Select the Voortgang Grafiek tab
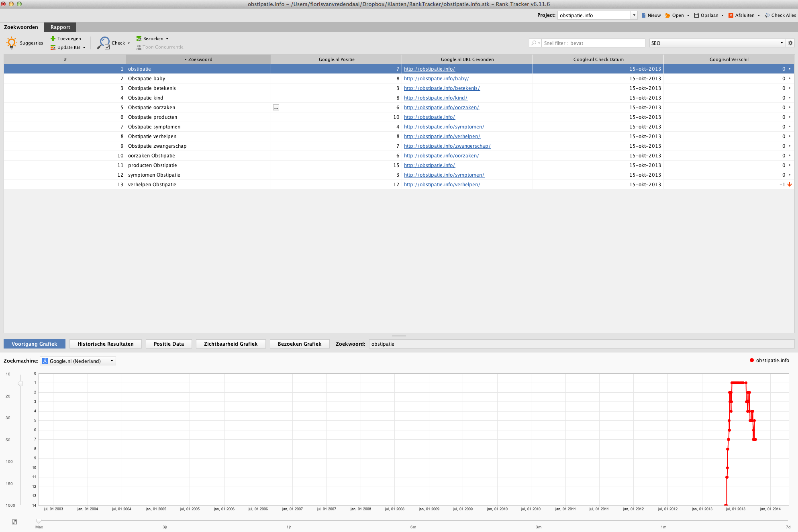 coord(35,344)
